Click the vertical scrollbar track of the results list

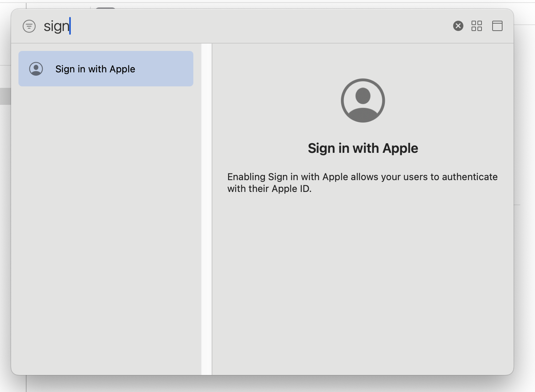click(x=207, y=209)
